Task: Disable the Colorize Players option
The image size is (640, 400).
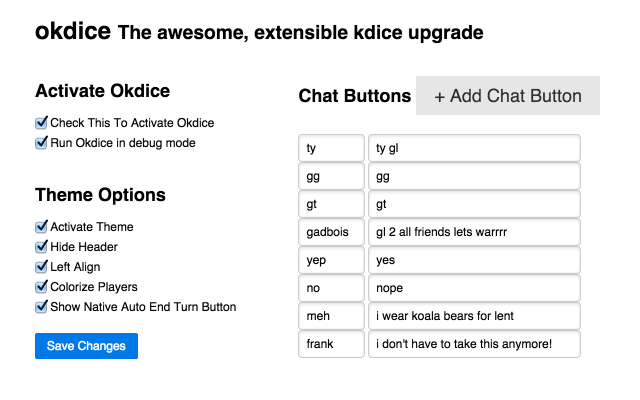Action: [42, 287]
